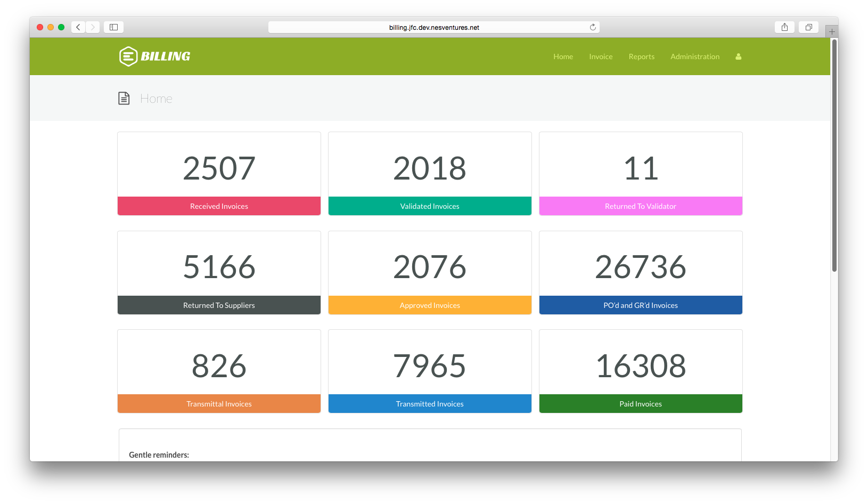Open the Validated Invoices card

430,174
